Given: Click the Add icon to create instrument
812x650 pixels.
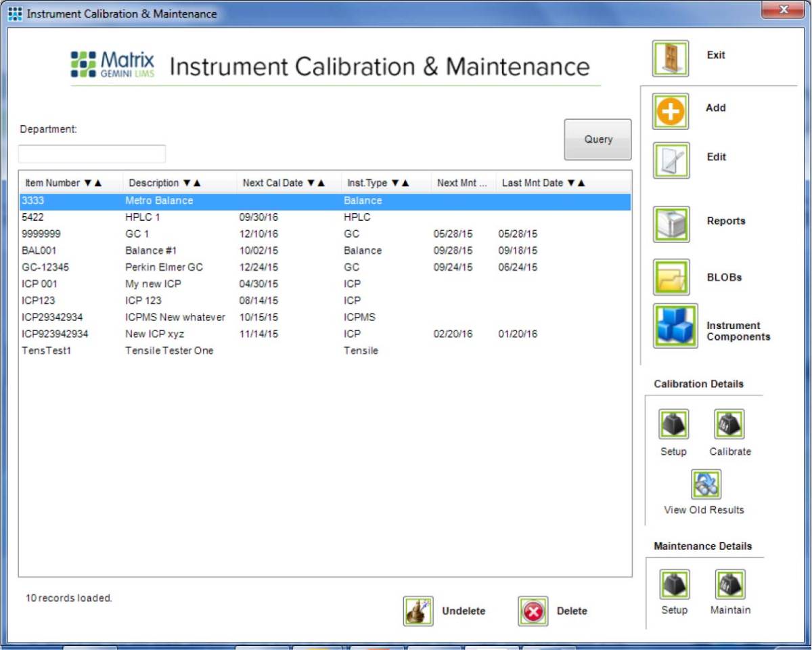Looking at the screenshot, I should [x=669, y=110].
